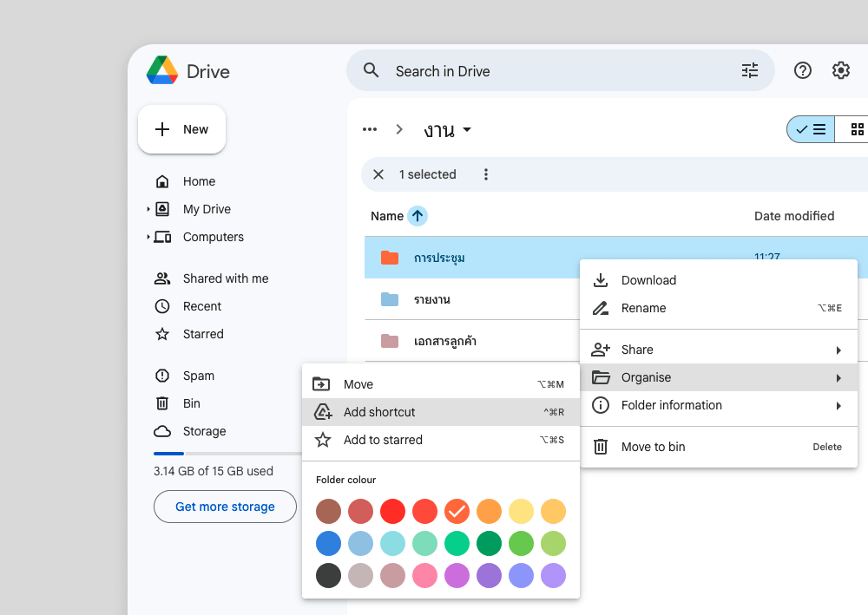
Task: Open the search filter options icon
Action: (750, 71)
